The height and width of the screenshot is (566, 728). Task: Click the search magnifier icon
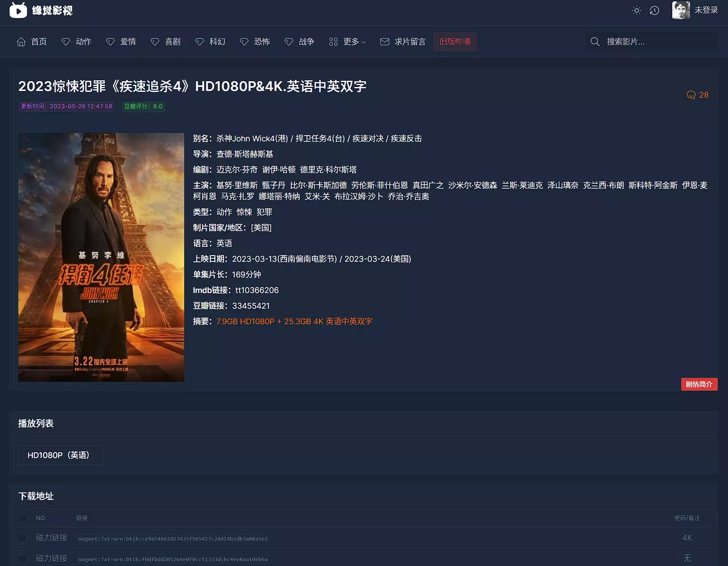(x=595, y=41)
